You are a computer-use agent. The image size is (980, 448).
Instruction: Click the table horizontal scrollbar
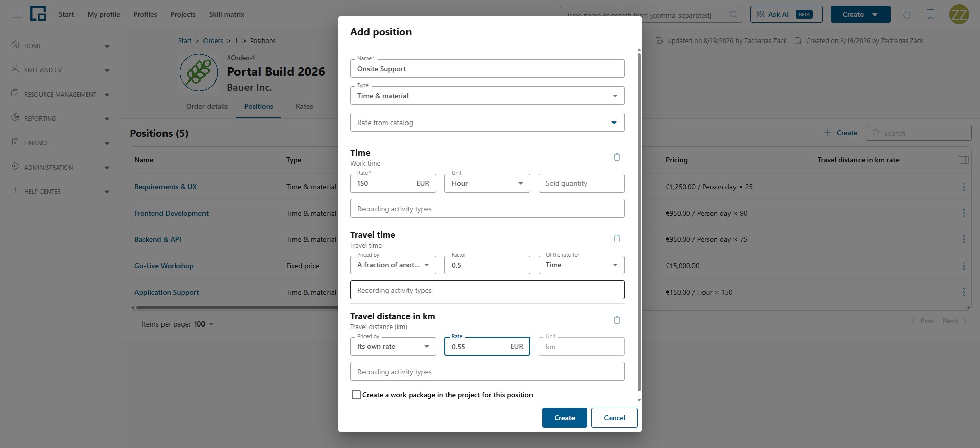tap(237, 307)
